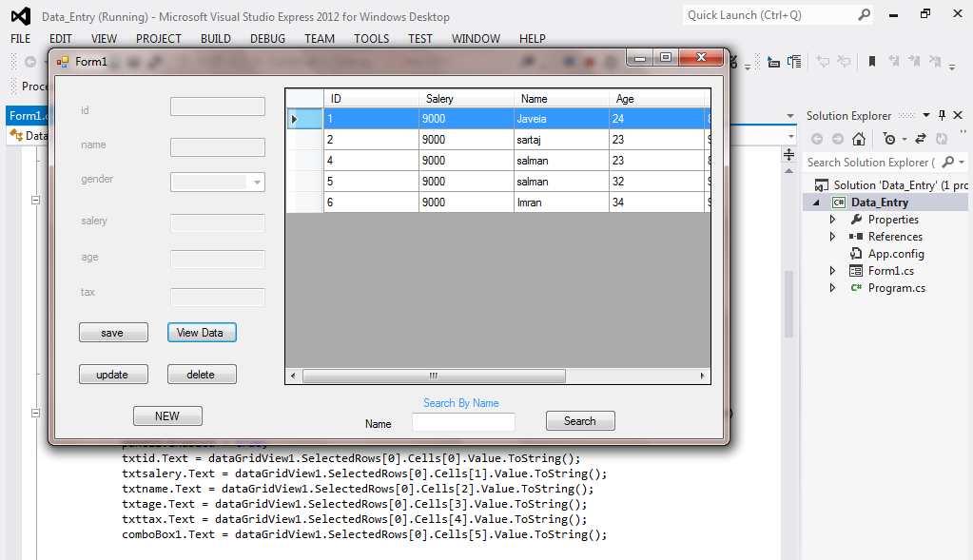Click the Pending Changes Filter clock icon
Image resolution: width=973 pixels, height=560 pixels.
point(889,139)
